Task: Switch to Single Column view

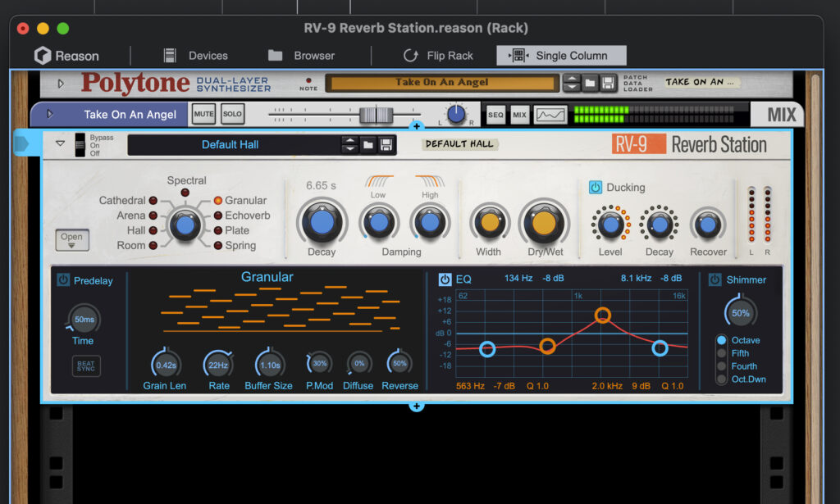Action: tap(561, 56)
